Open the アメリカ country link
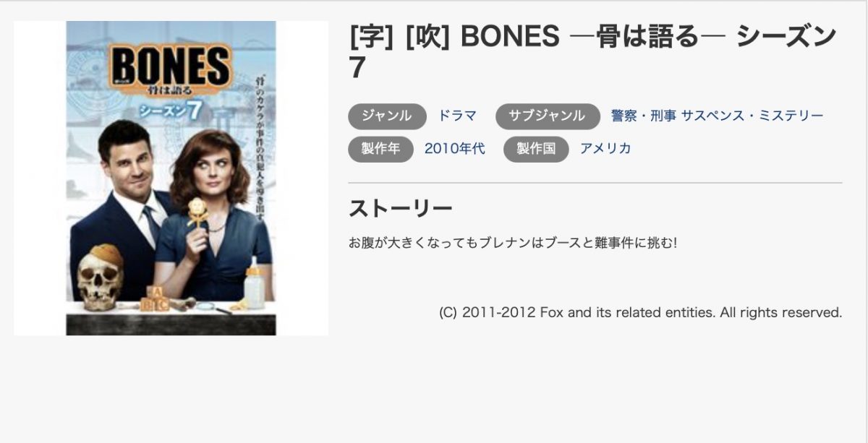The width and height of the screenshot is (868, 443). click(x=605, y=149)
